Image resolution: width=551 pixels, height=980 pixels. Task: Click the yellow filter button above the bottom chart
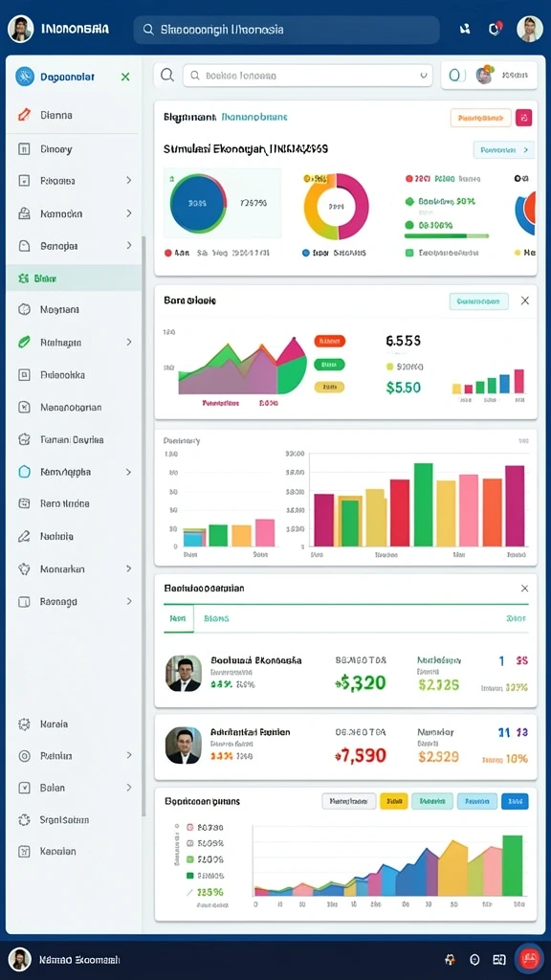click(x=393, y=801)
